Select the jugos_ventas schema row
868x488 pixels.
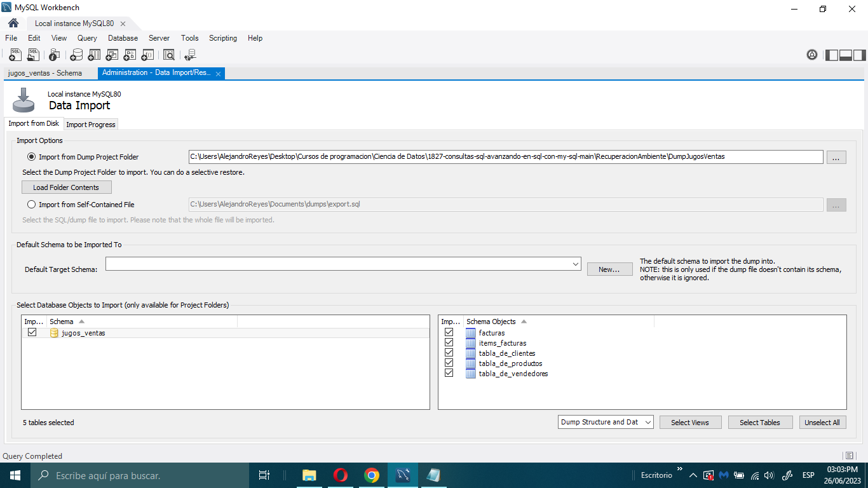[x=226, y=332]
